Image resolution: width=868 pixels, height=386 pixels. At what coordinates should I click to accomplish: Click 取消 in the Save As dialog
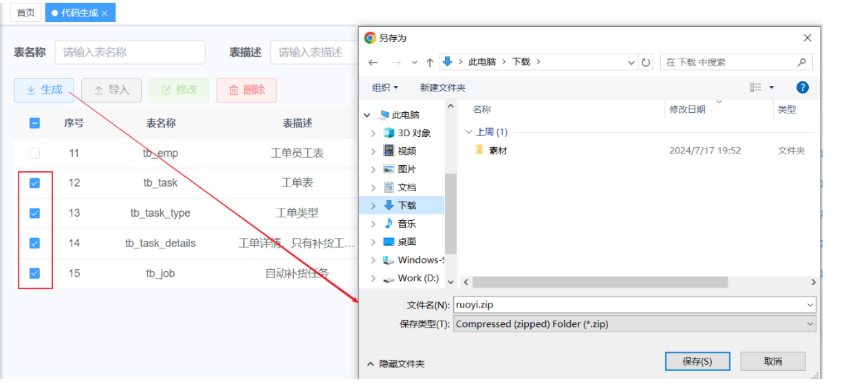[x=773, y=361]
